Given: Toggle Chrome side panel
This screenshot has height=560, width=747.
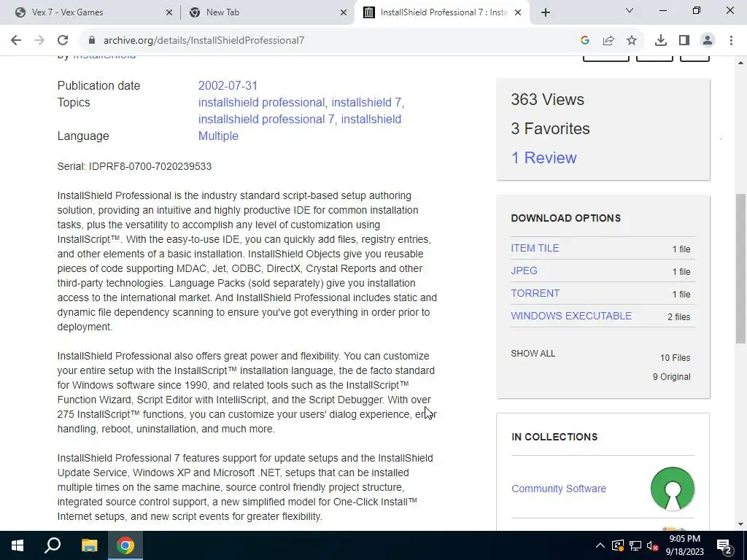Looking at the screenshot, I should (684, 41).
